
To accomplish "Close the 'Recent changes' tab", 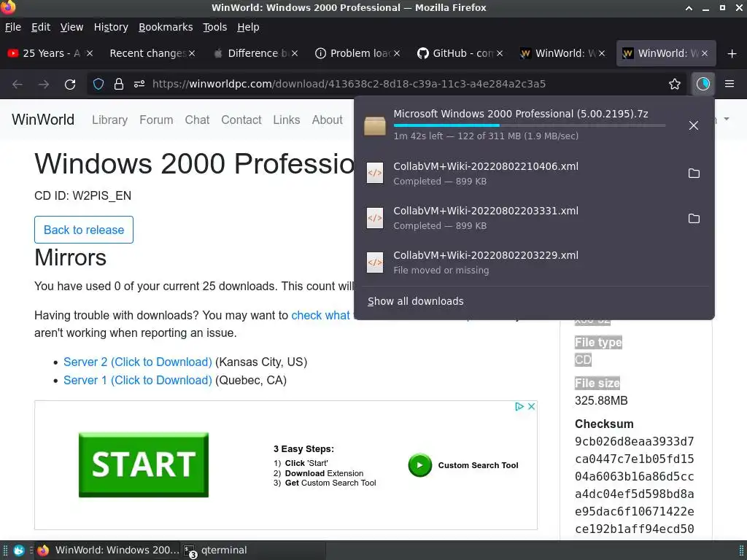I will 192,53.
